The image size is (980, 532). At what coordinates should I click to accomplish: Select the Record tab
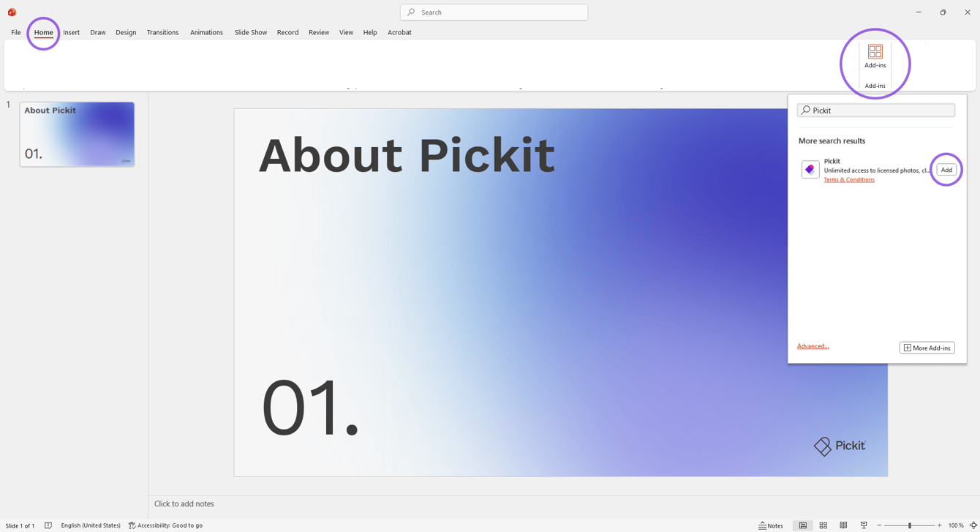coord(287,32)
